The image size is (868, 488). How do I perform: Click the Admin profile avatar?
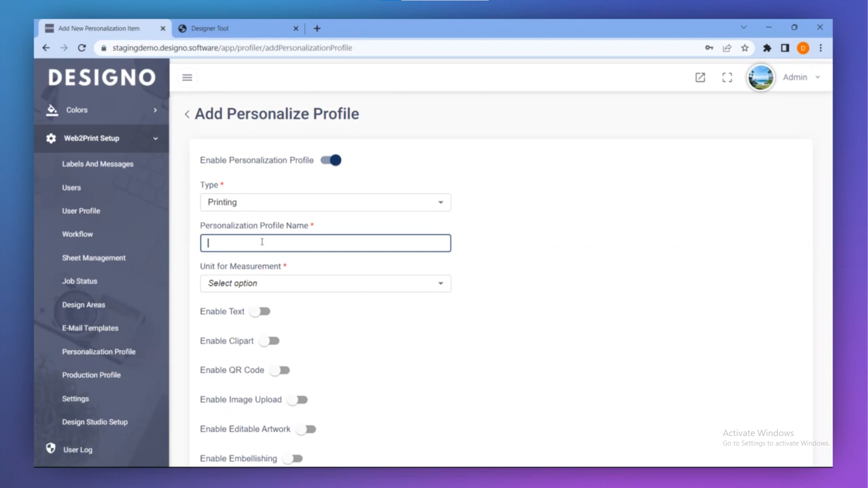pos(760,78)
